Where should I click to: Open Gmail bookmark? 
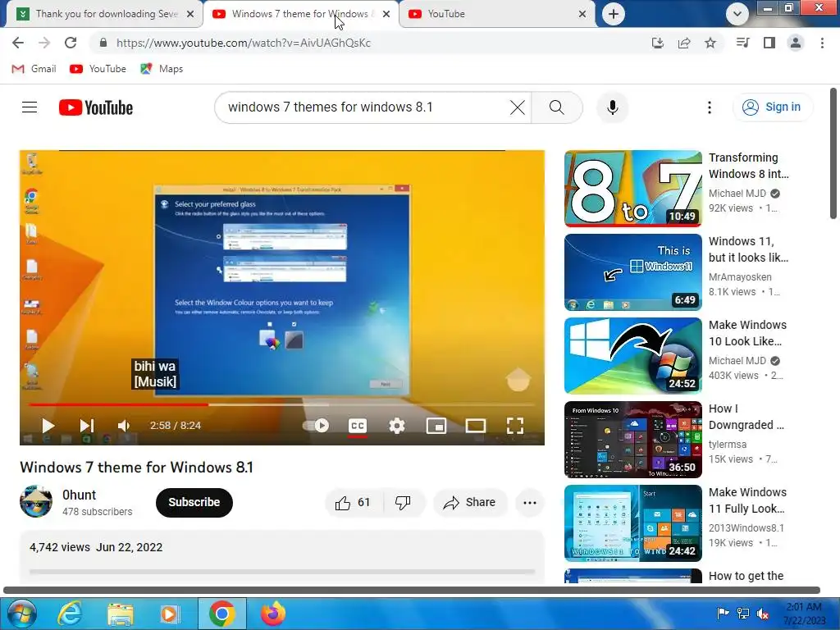pos(34,69)
